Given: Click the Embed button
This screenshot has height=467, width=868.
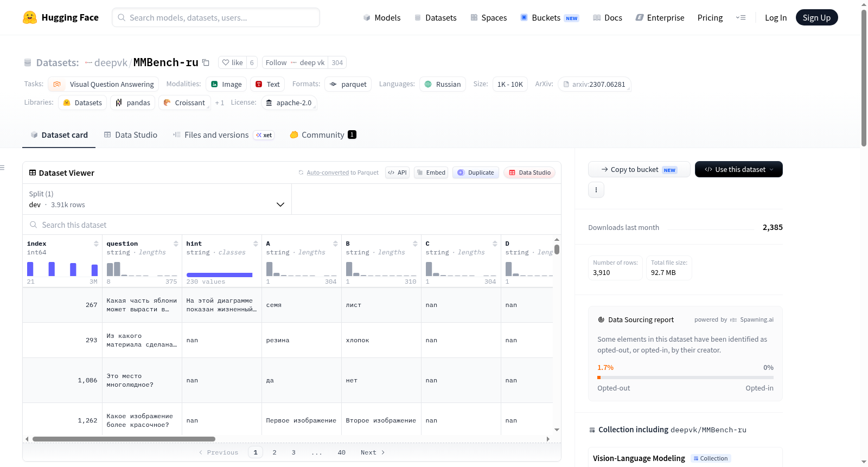Looking at the screenshot, I should pos(431,172).
